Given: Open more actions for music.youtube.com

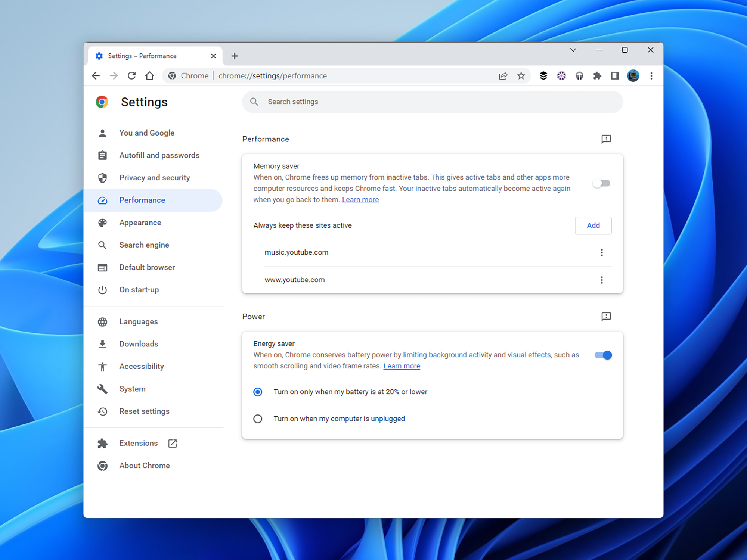Looking at the screenshot, I should click(601, 253).
